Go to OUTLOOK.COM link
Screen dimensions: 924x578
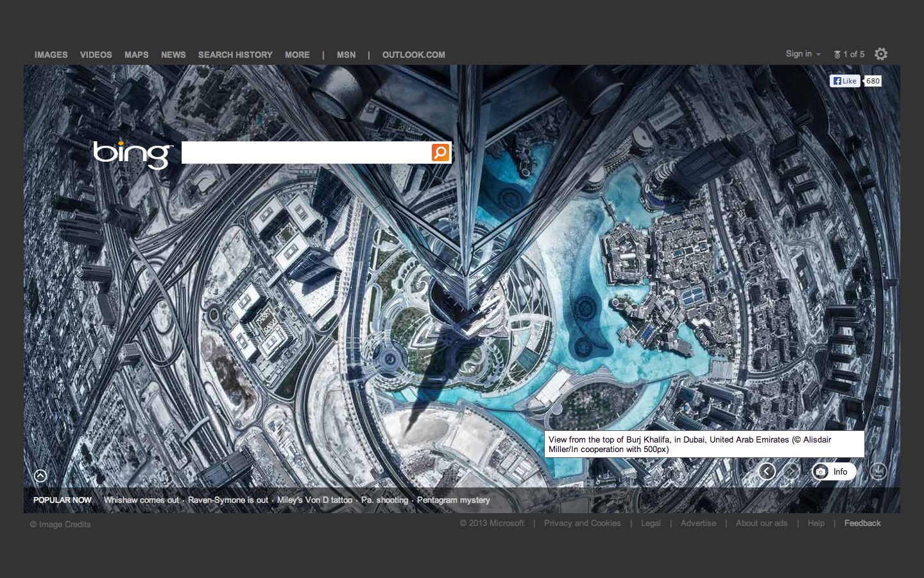pos(413,55)
